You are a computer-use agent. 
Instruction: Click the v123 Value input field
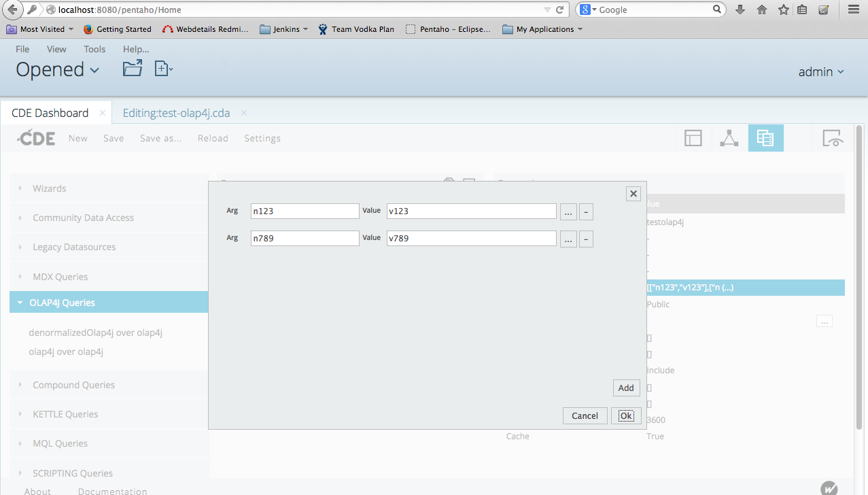(x=472, y=211)
